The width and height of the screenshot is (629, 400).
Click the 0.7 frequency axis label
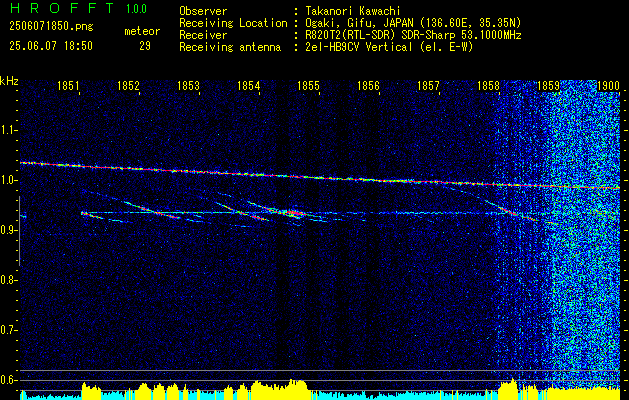[x=9, y=330]
